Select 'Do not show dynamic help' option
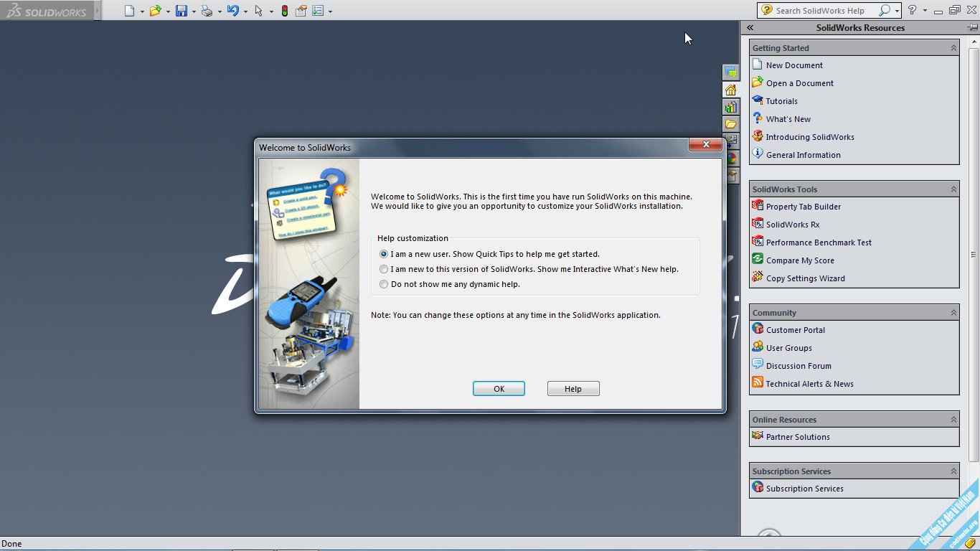This screenshot has width=980, height=551. [x=384, y=284]
